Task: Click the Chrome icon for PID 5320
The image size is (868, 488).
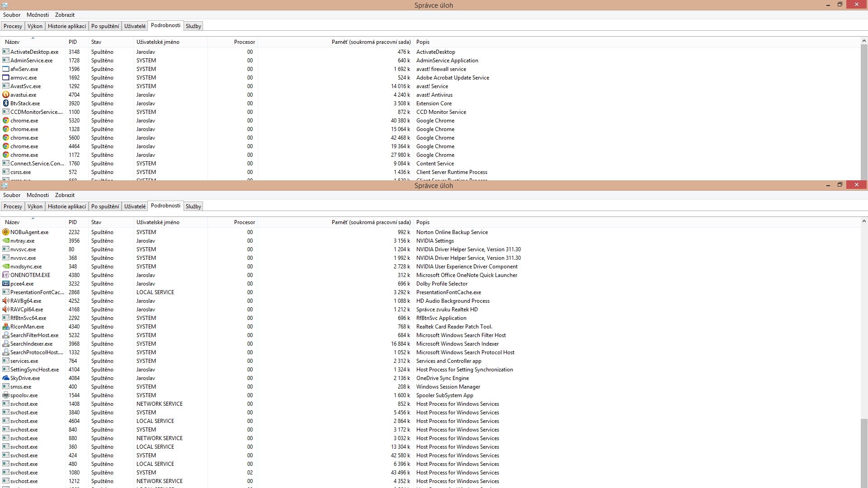Action: [6, 121]
